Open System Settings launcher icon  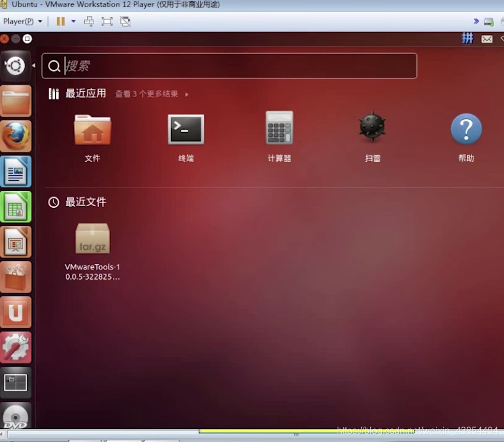[16, 347]
